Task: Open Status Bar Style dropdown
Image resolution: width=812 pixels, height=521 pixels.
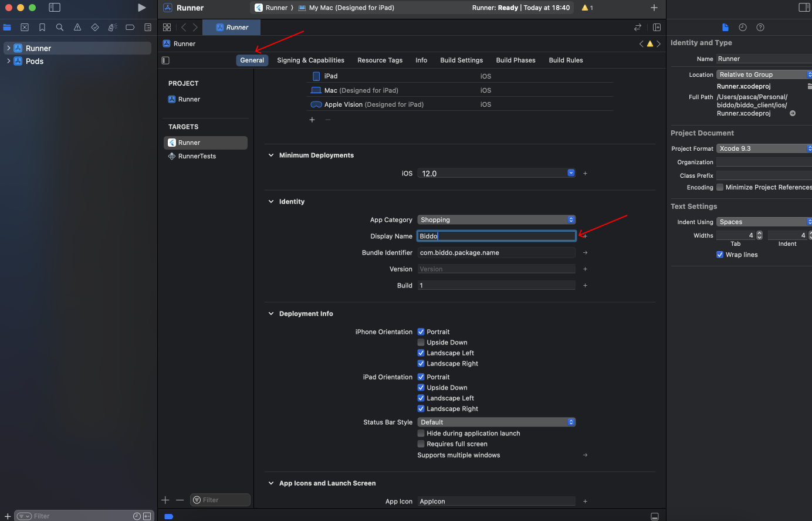Action: click(x=496, y=422)
